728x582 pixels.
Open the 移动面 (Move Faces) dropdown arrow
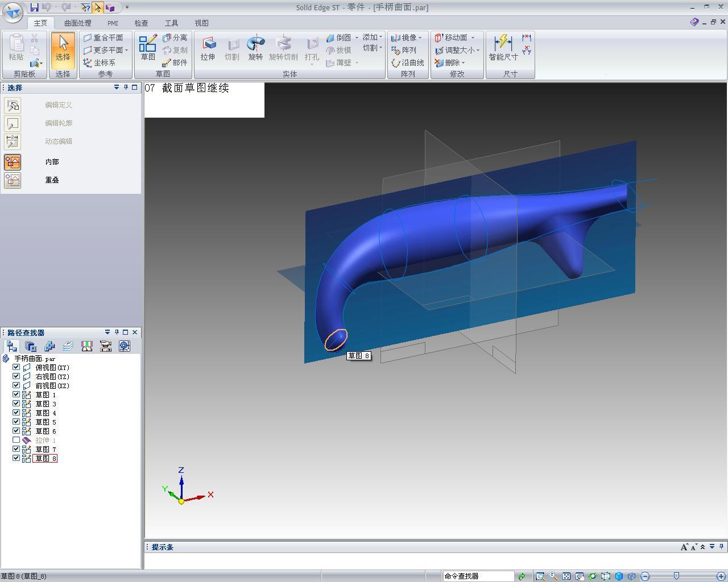click(472, 38)
